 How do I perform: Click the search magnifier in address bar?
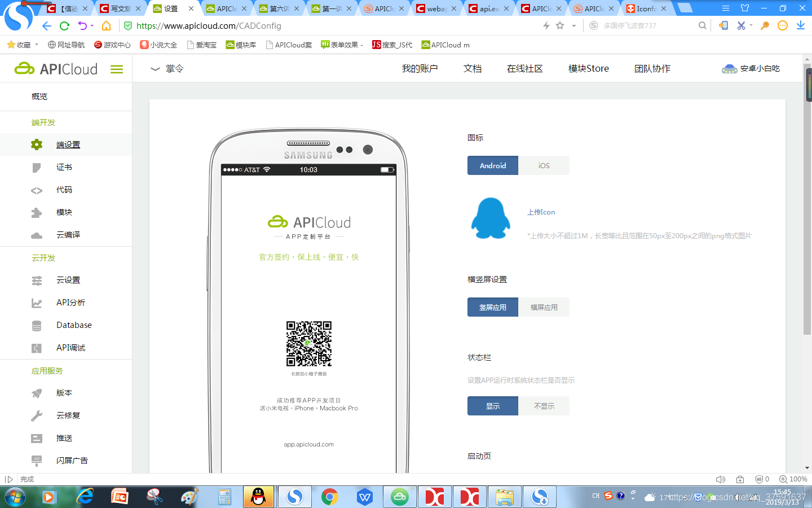(x=703, y=25)
